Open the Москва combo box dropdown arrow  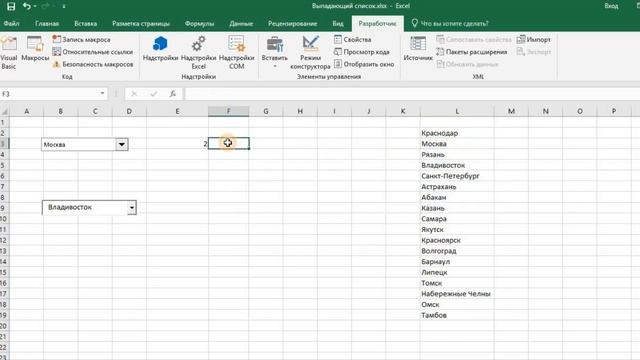coord(122,144)
